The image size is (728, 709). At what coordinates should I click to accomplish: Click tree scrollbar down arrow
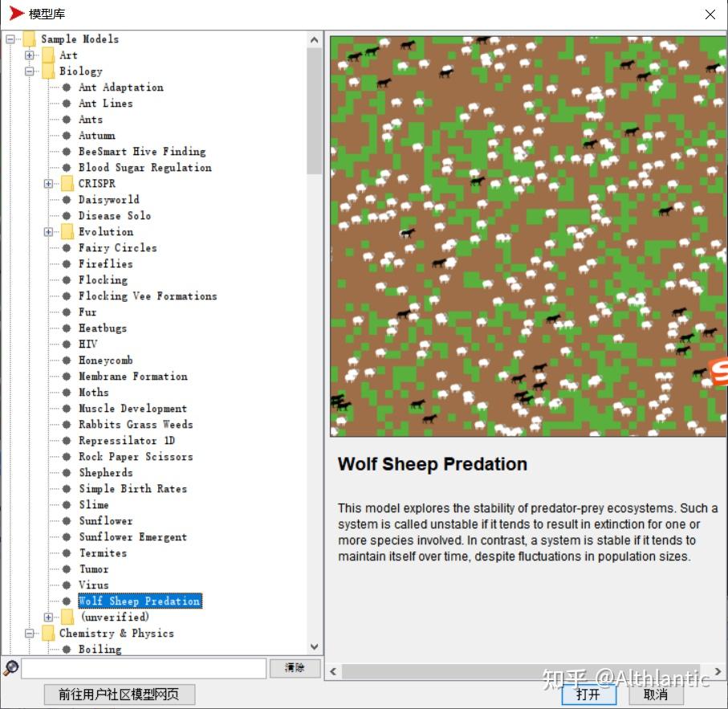315,647
